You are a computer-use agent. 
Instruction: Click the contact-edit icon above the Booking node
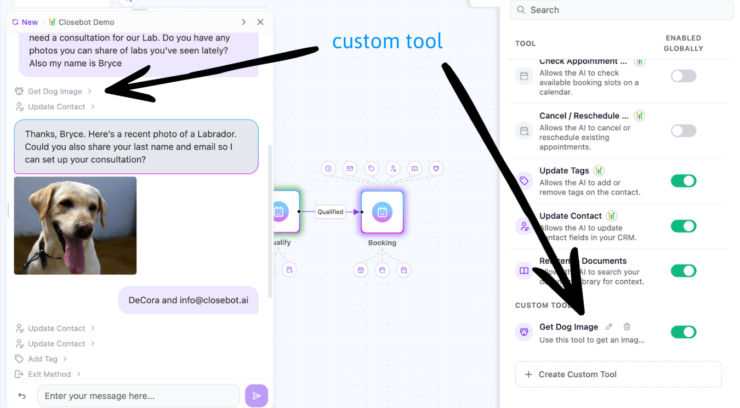(393, 168)
